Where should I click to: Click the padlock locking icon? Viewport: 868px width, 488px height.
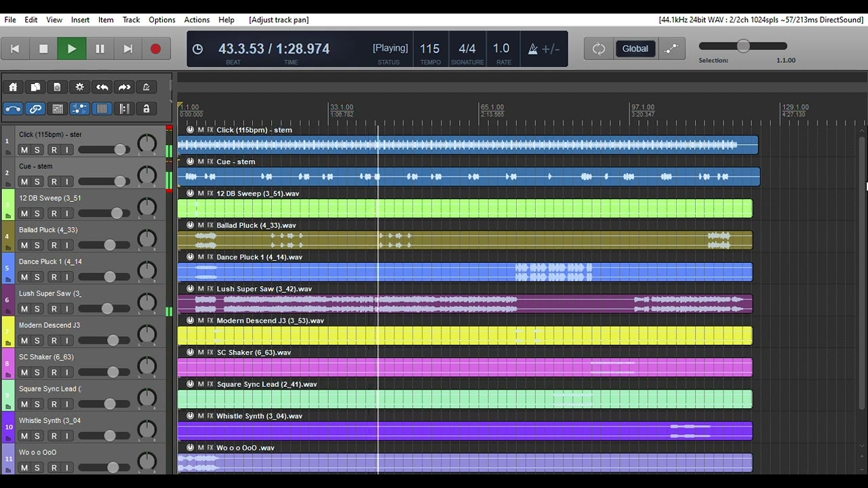coord(146,108)
